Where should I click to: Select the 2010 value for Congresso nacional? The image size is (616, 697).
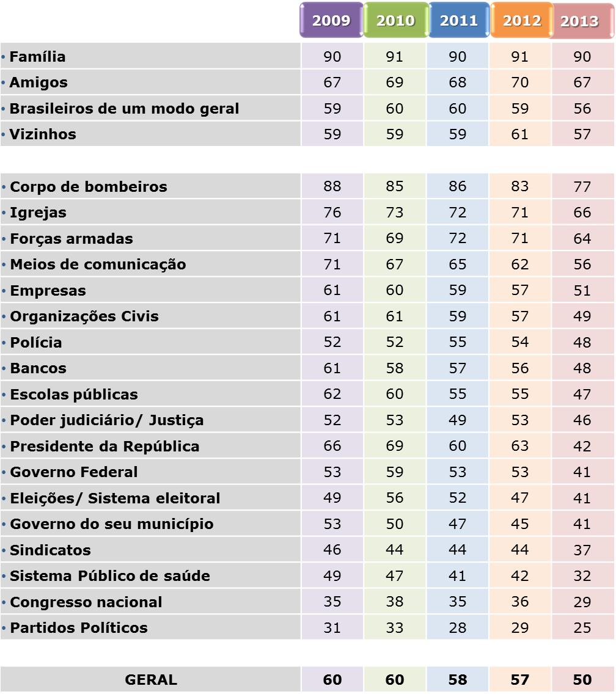(395, 602)
